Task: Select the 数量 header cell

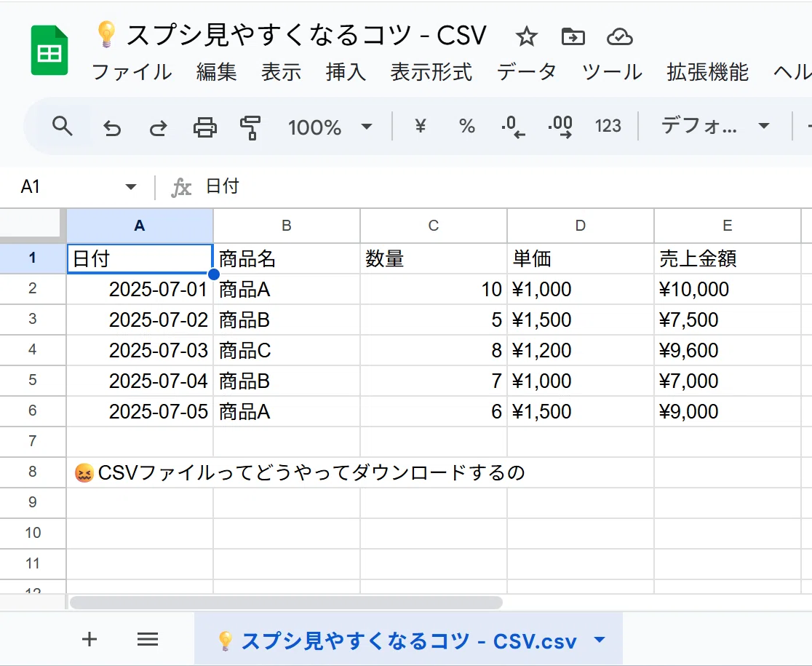Action: coord(434,258)
